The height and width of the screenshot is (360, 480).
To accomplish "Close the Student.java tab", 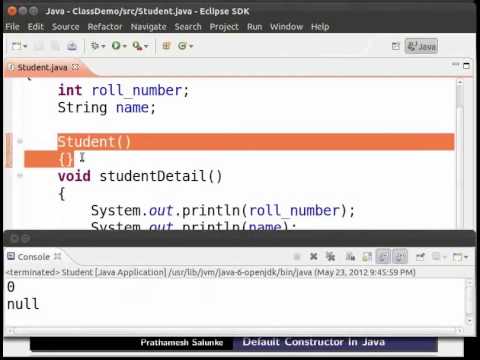I will click(x=76, y=67).
